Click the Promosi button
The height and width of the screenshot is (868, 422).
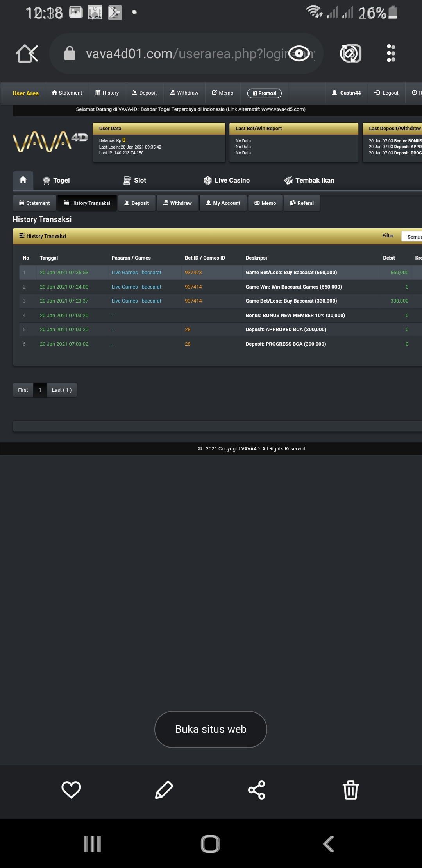pyautogui.click(x=265, y=93)
